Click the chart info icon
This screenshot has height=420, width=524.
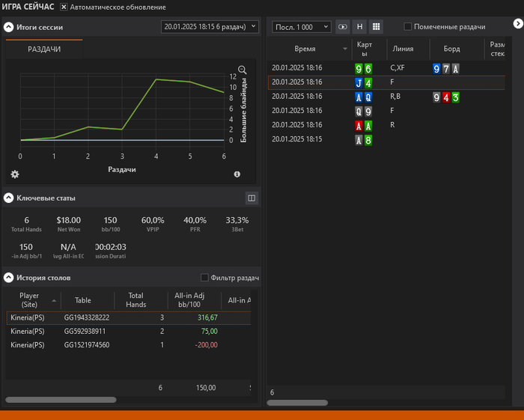click(x=237, y=174)
